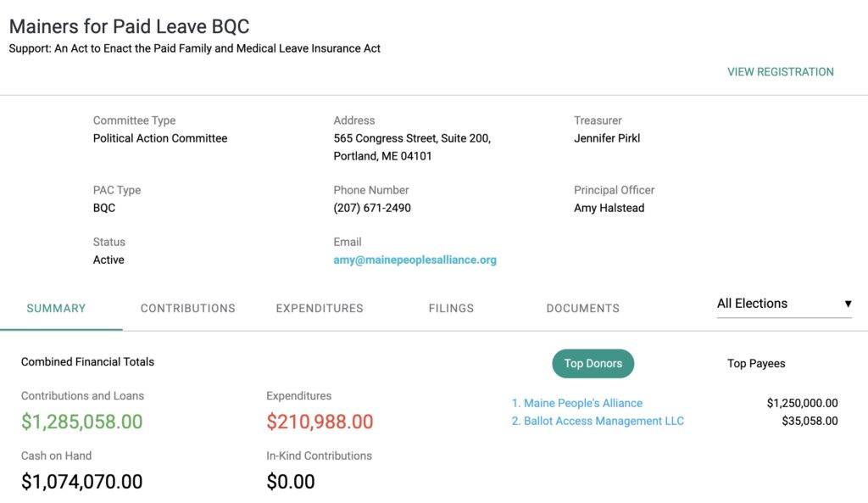Image resolution: width=868 pixels, height=503 pixels.
Task: Open the Expenditures tab
Action: [x=320, y=309]
